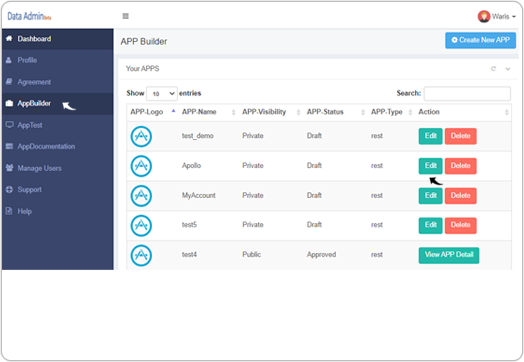Click the MyAccount app logo
524x362 pixels.
141,196
